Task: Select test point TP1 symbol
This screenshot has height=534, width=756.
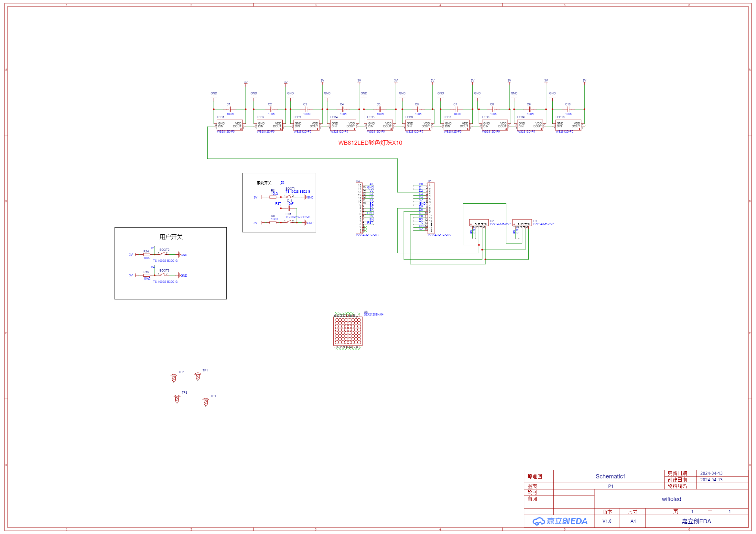Action: click(198, 376)
